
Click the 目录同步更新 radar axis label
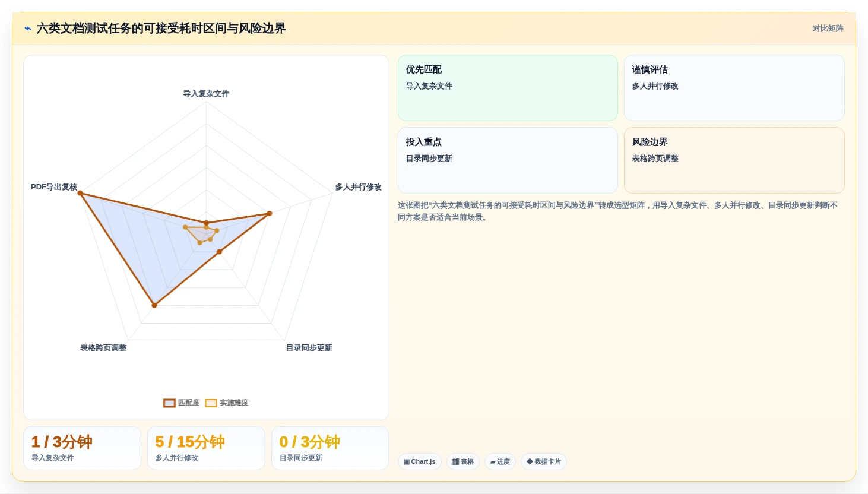tap(309, 348)
